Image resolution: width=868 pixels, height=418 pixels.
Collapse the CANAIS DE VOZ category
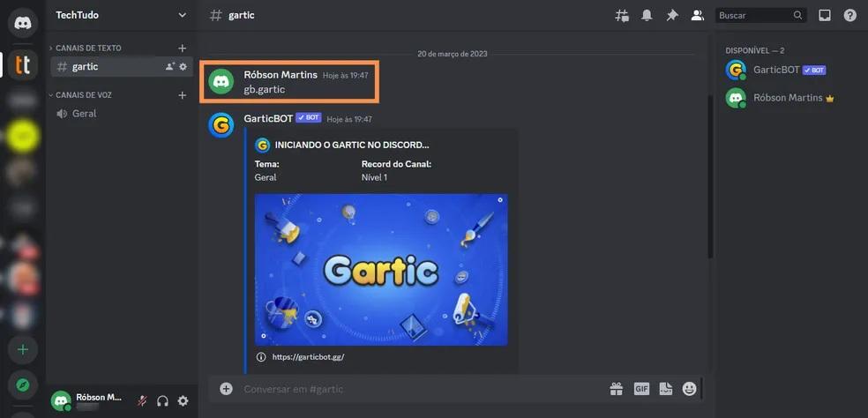click(80, 95)
